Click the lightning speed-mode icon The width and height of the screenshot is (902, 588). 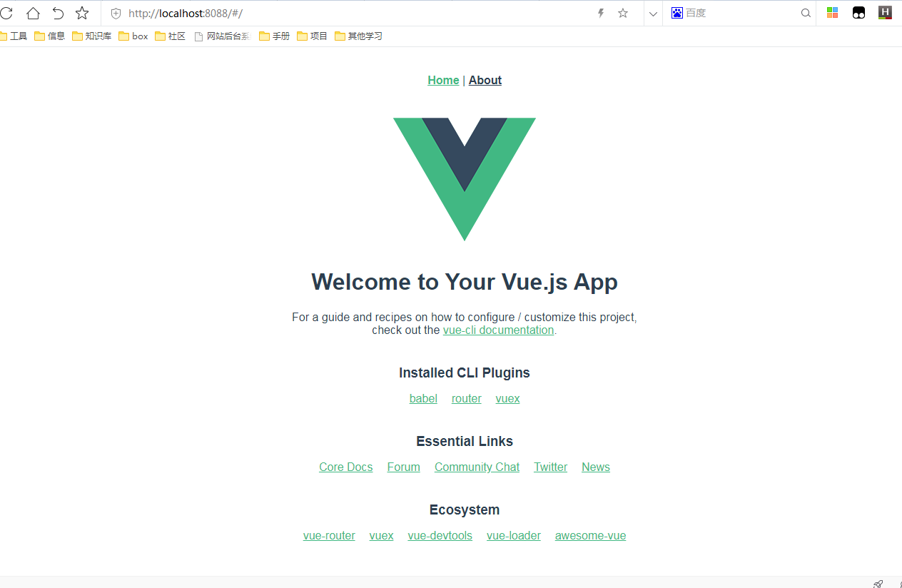point(601,13)
